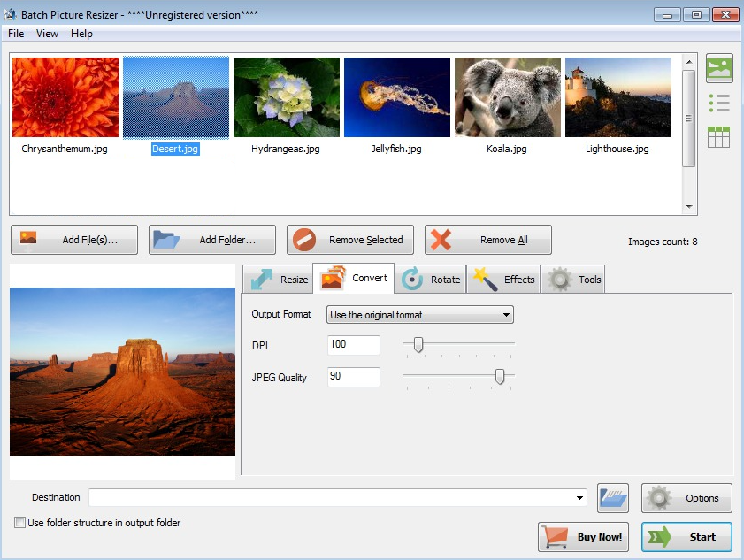Click the JPEG Quality value field
Screen dimensions: 744x560
click(x=354, y=377)
